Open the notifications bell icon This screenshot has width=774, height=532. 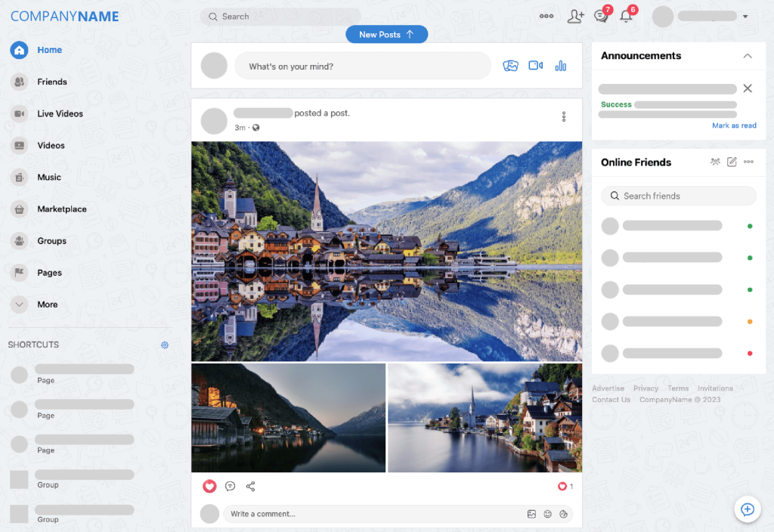(627, 16)
